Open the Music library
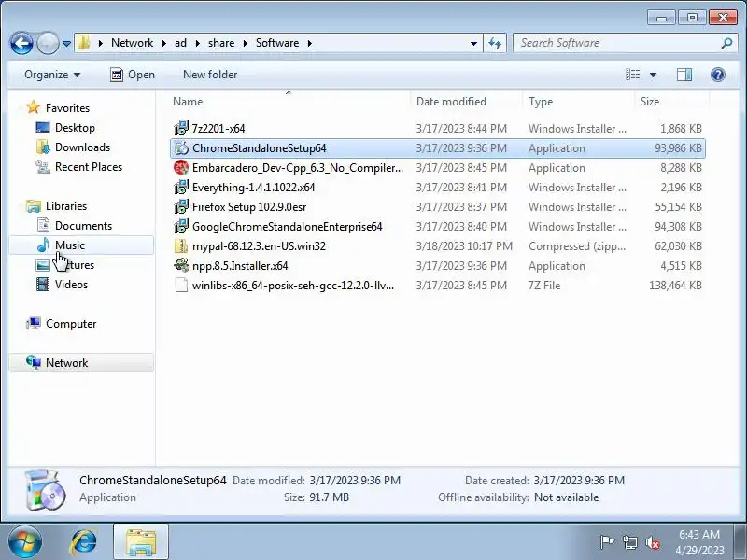 (69, 245)
